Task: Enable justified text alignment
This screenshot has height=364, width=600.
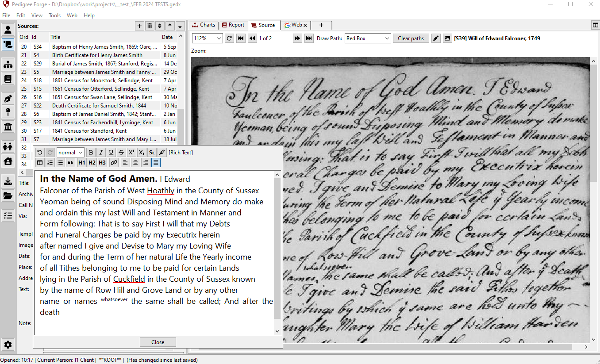Action: point(155,163)
